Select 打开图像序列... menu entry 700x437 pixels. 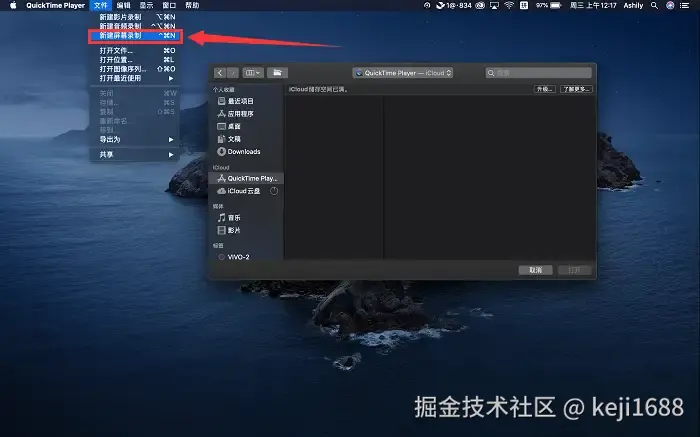[x=134, y=69]
